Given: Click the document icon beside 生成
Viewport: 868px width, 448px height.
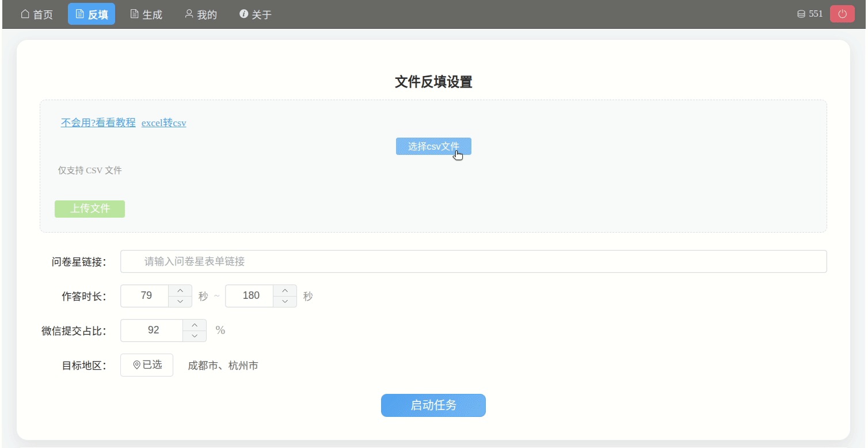Looking at the screenshot, I should click(x=134, y=14).
